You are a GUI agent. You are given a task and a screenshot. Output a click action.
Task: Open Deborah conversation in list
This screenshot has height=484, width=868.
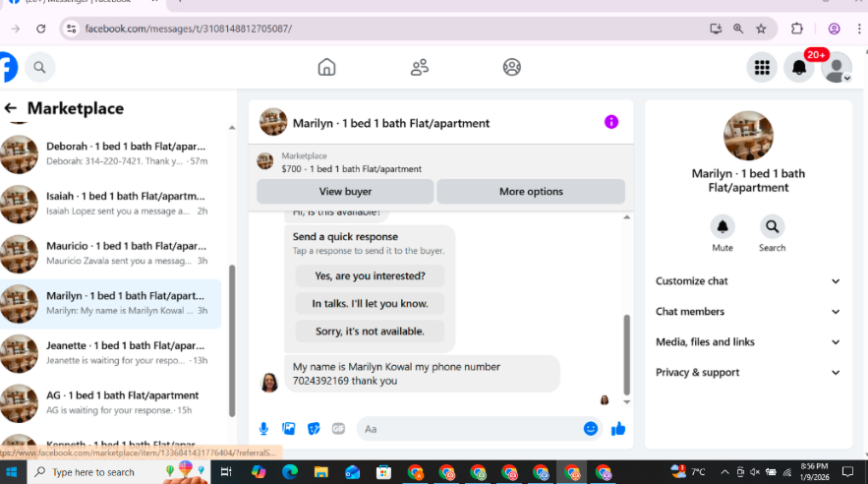pos(111,153)
